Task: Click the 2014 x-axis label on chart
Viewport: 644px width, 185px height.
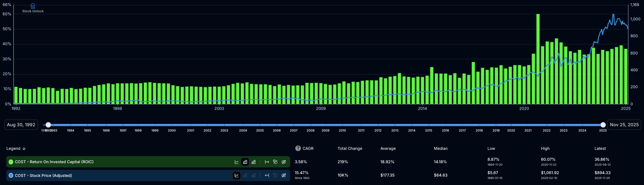Action: pyautogui.click(x=422, y=108)
